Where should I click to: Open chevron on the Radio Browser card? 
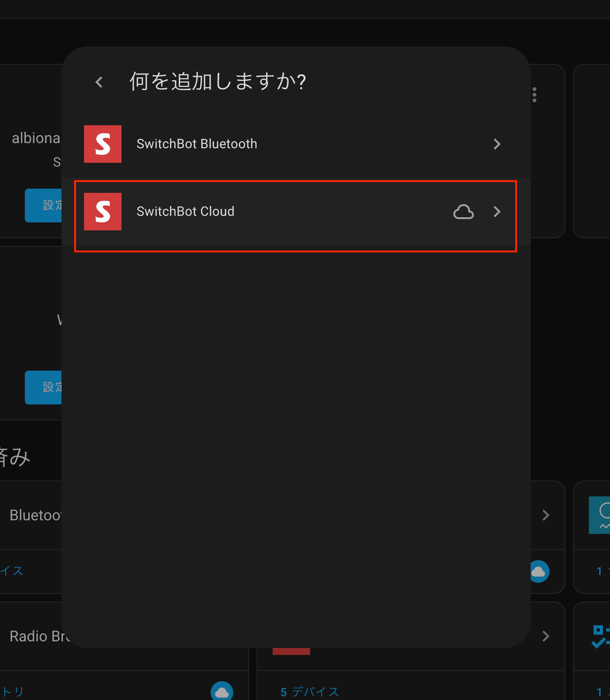(x=546, y=636)
